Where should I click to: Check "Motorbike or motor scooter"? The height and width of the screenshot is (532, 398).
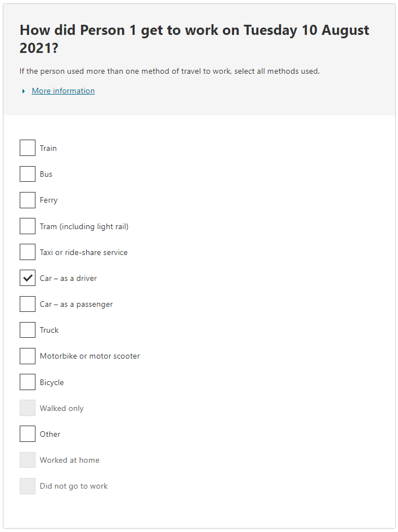(x=27, y=356)
